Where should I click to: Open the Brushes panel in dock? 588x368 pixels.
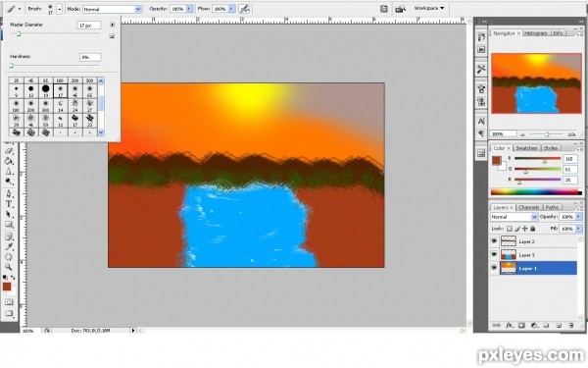point(481,89)
